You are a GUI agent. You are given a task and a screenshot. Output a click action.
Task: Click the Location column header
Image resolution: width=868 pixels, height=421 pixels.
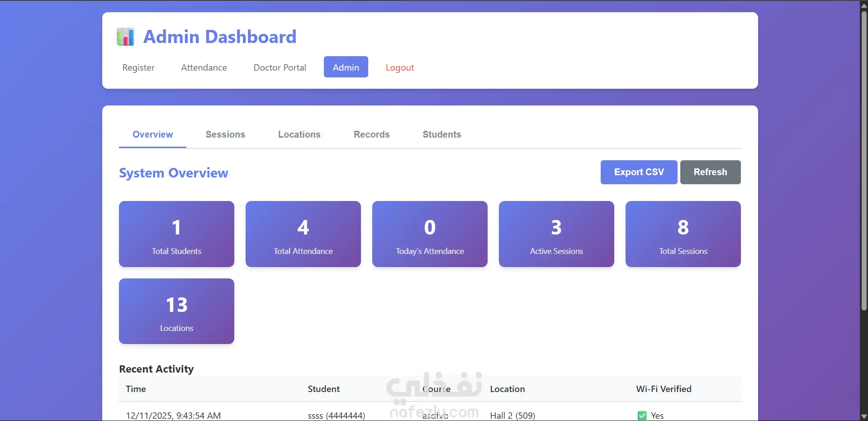point(508,389)
